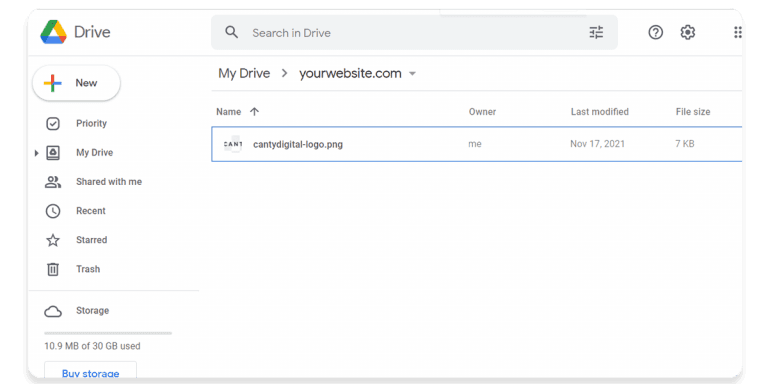Click the Starred star icon
Screen dimensions: 768x384
[x=53, y=240]
